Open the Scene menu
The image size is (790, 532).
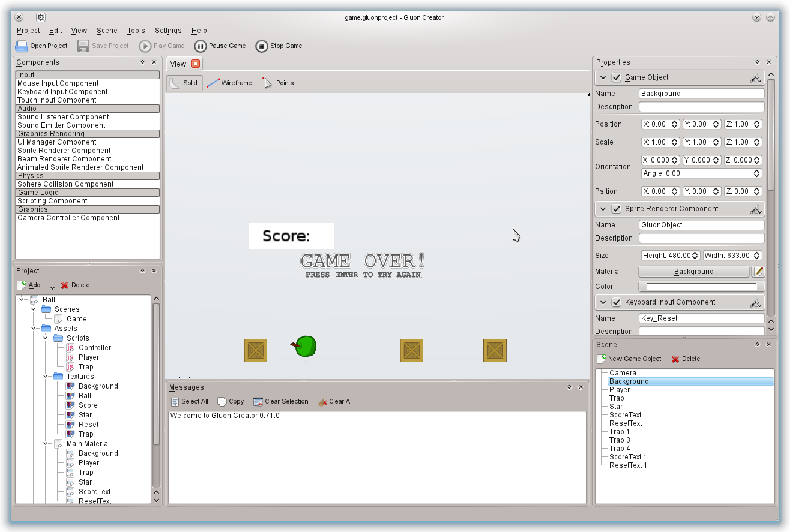(107, 31)
